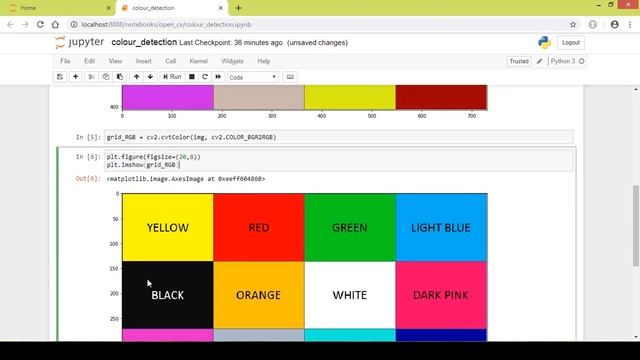Image resolution: width=640 pixels, height=360 pixels.
Task: Close the Home browser tab
Action: [109, 8]
